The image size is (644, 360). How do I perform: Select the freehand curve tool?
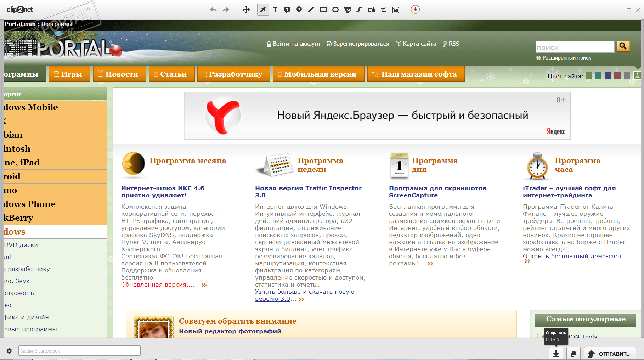point(359,10)
